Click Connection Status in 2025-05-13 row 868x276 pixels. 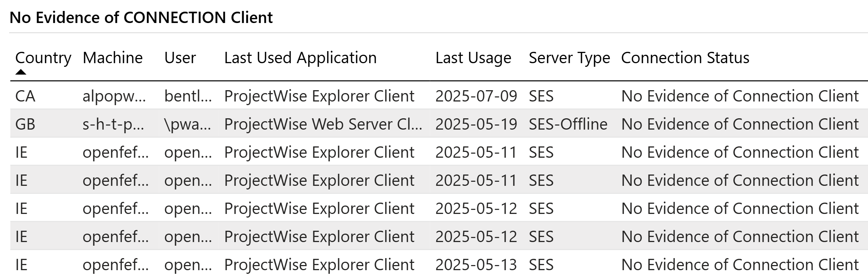740,265
